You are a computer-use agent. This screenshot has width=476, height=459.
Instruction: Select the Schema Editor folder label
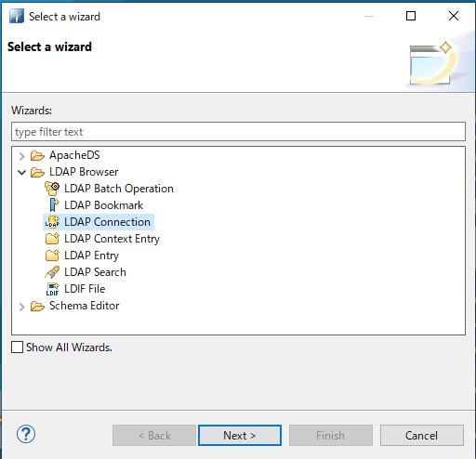tap(84, 306)
